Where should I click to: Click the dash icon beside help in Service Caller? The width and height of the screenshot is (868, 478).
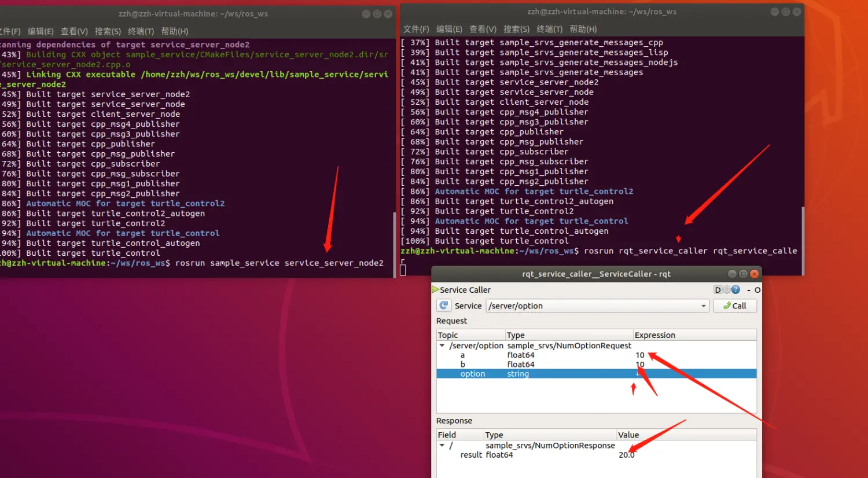[748, 290]
